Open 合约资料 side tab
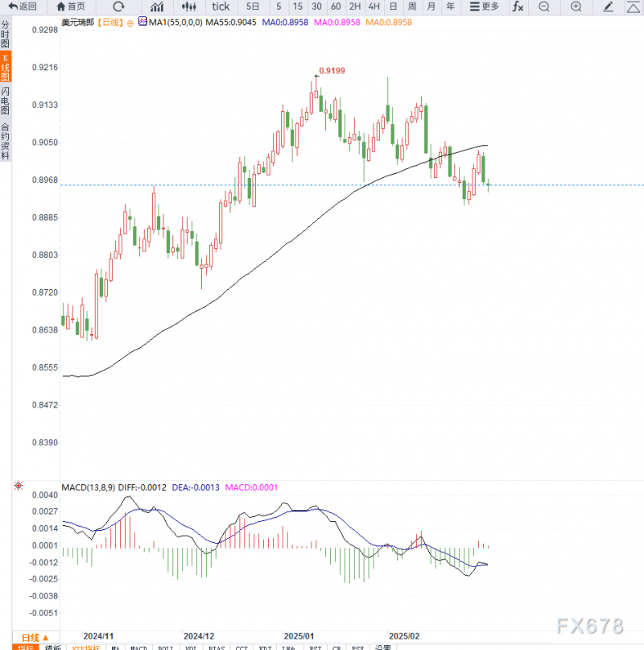This screenshot has width=644, height=650. tap(5, 141)
